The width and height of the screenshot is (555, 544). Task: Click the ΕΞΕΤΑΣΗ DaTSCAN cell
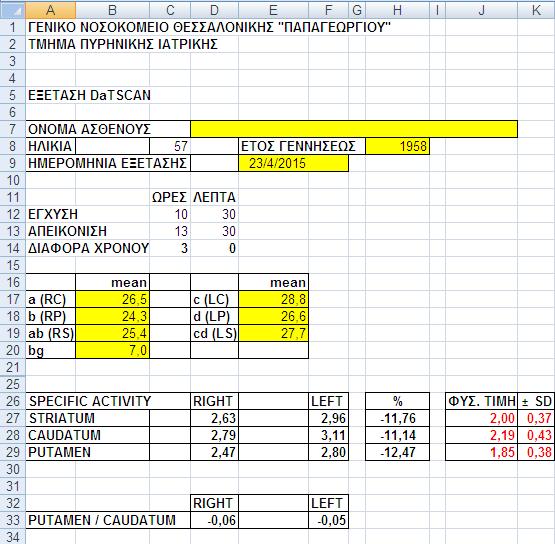pyautogui.click(x=90, y=95)
